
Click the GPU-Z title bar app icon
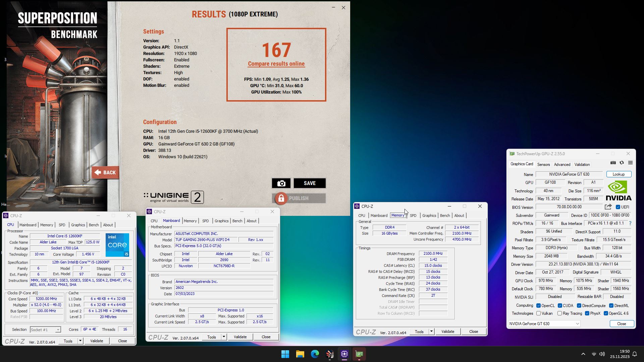(x=512, y=154)
